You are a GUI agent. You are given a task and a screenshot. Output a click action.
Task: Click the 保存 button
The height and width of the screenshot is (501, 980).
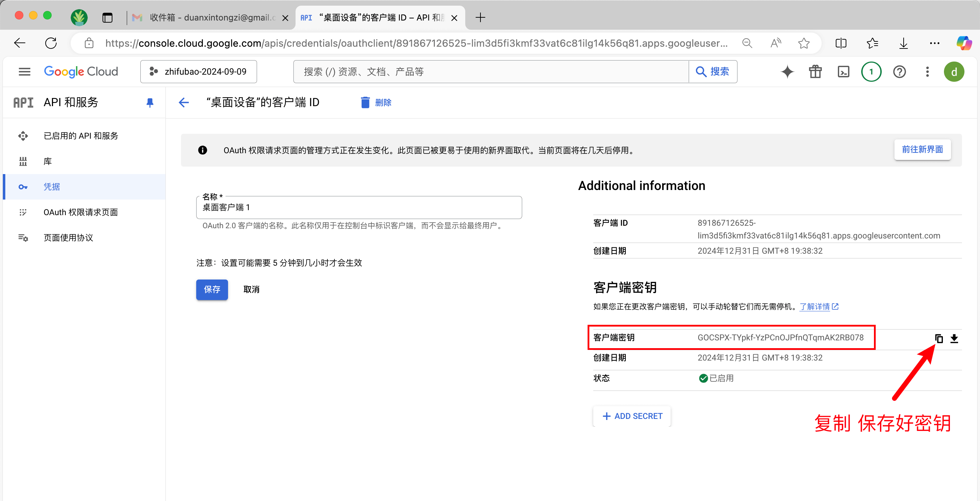point(212,289)
